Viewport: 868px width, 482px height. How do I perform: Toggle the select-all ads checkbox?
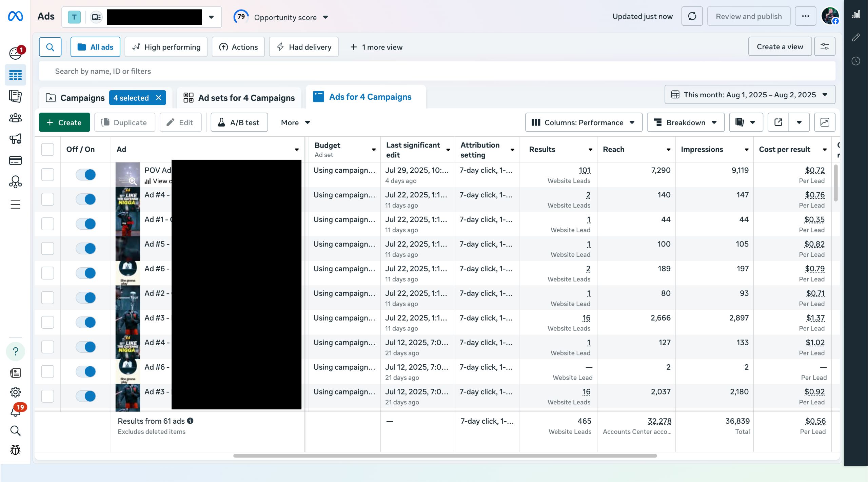[47, 149]
